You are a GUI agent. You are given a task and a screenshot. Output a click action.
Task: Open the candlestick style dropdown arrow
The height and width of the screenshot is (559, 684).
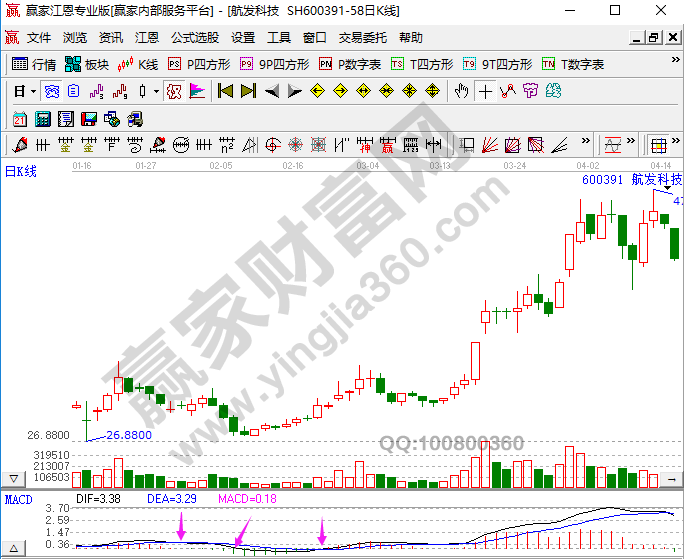[x=155, y=91]
